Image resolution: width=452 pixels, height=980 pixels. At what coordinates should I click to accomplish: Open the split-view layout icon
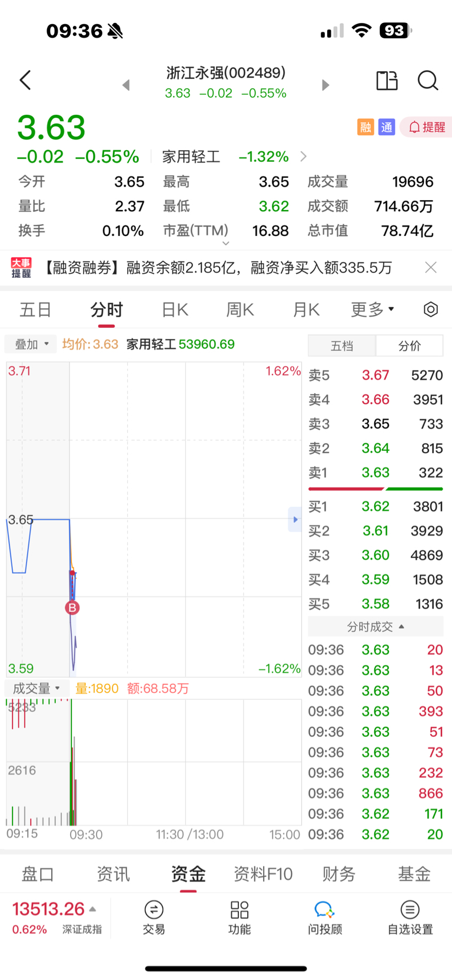tap(387, 81)
